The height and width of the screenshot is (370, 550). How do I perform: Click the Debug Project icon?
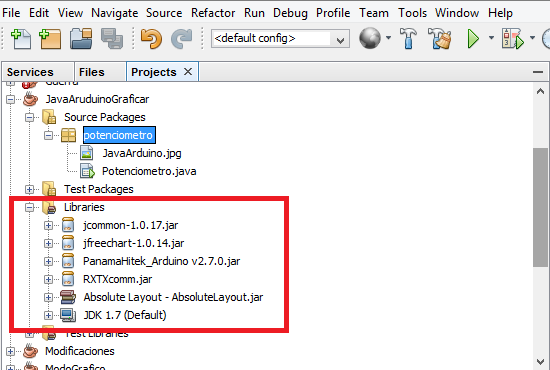pos(513,39)
